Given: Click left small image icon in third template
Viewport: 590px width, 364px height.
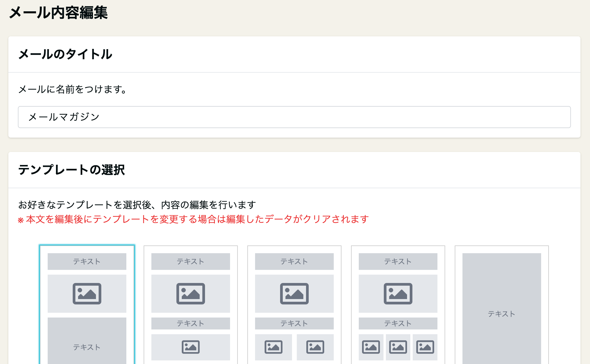Looking at the screenshot, I should click(x=274, y=347).
